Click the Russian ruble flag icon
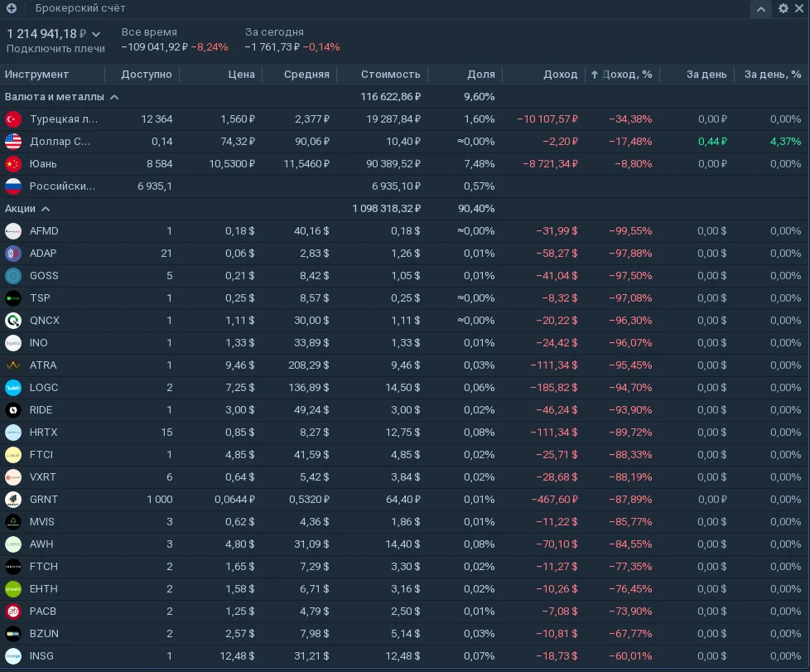 [13, 186]
